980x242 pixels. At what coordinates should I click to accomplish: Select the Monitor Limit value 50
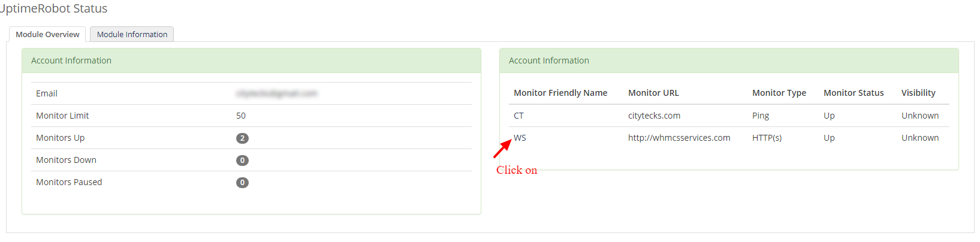point(241,116)
